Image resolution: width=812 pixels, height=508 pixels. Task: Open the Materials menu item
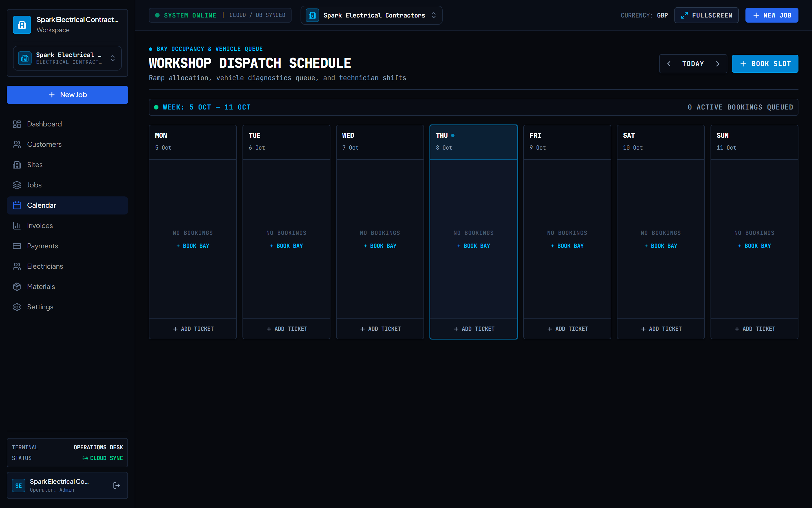click(67, 286)
